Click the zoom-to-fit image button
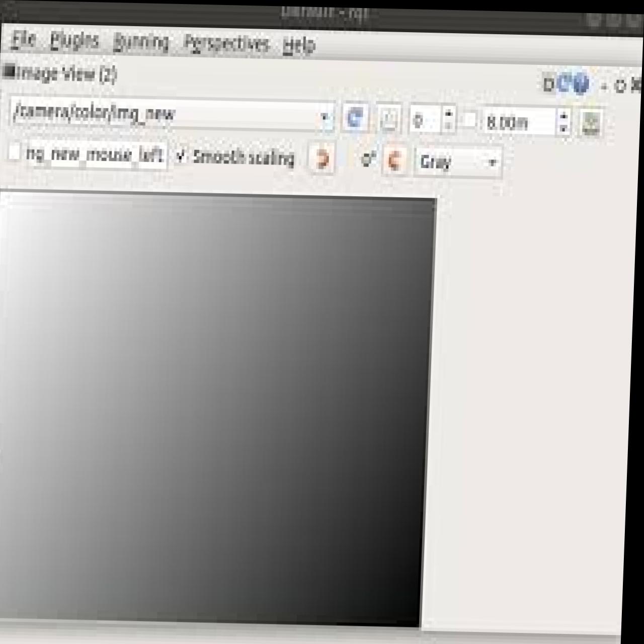The height and width of the screenshot is (644, 644). 389,120
